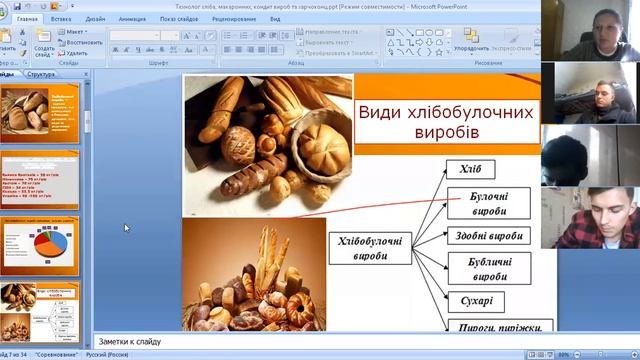This screenshot has width=640, height=360.
Task: Select the pie chart slide thumbnail
Action: tap(40, 246)
